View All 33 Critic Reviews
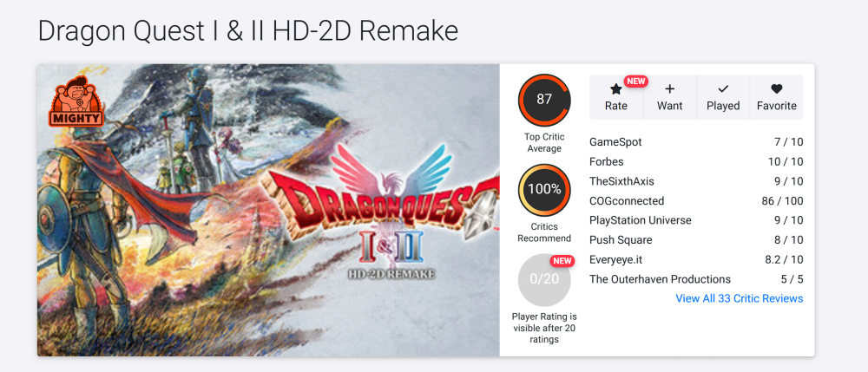The width and height of the screenshot is (868, 372). (x=739, y=298)
